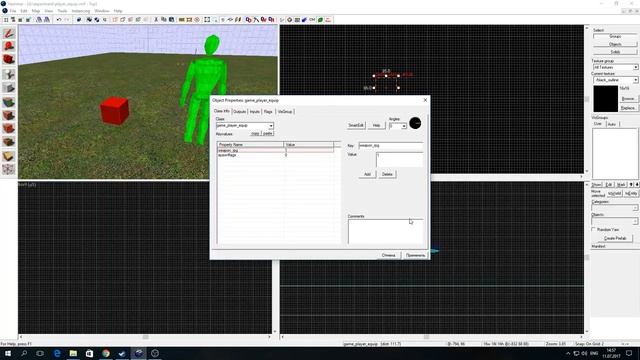Screen dimensions: 640x360
Task: Open the Tools menu
Action: tap(62, 11)
